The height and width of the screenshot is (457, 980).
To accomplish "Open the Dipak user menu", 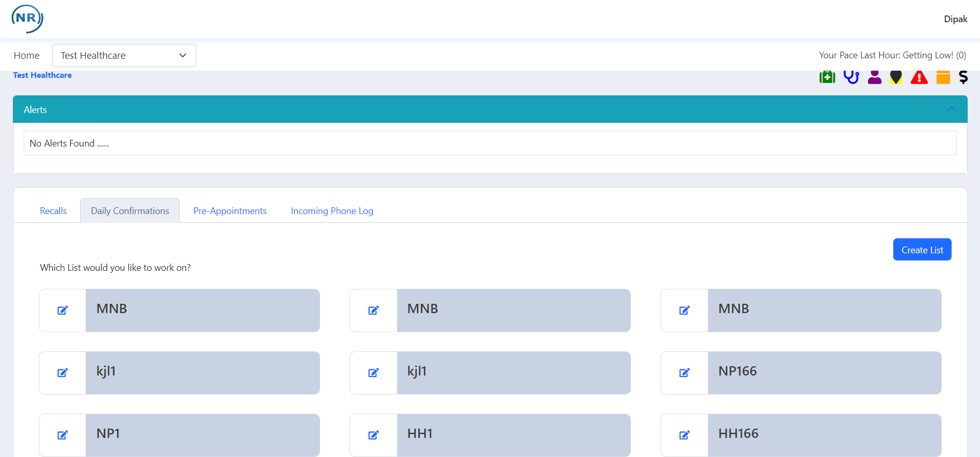I will point(956,19).
